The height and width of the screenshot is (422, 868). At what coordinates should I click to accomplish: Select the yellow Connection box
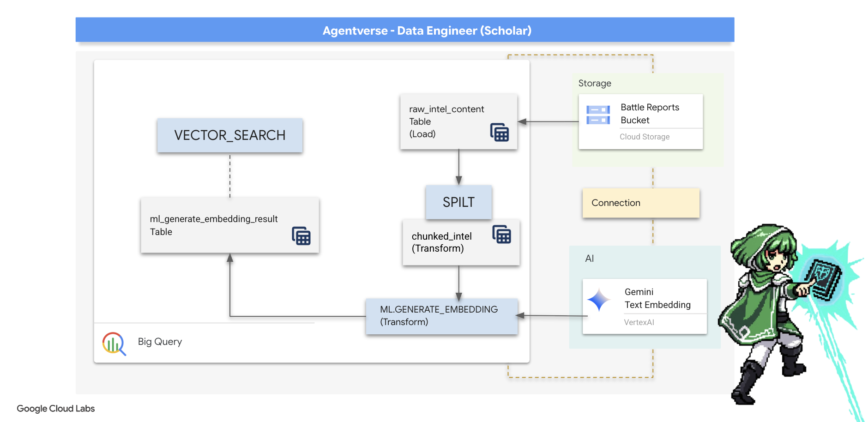tap(641, 203)
